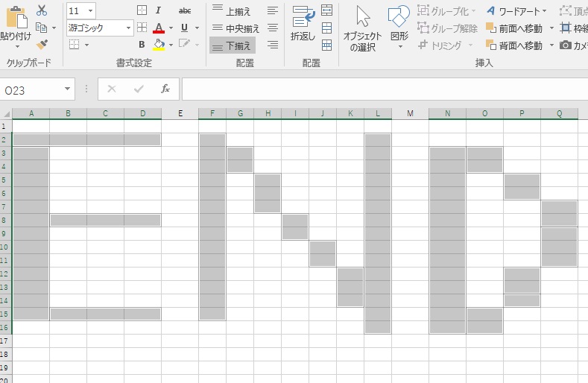
Task: Apply border using icon left of Italic
Action: coord(142,10)
